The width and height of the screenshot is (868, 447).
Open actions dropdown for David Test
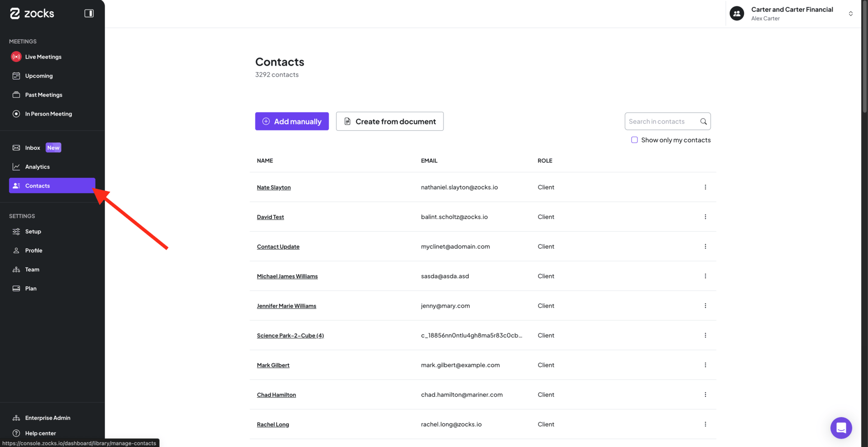[x=705, y=217]
